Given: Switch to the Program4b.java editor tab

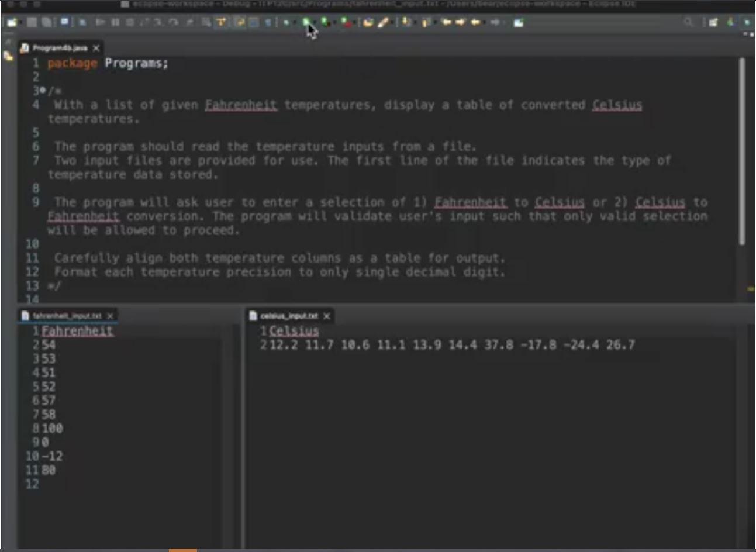Looking at the screenshot, I should 61,48.
